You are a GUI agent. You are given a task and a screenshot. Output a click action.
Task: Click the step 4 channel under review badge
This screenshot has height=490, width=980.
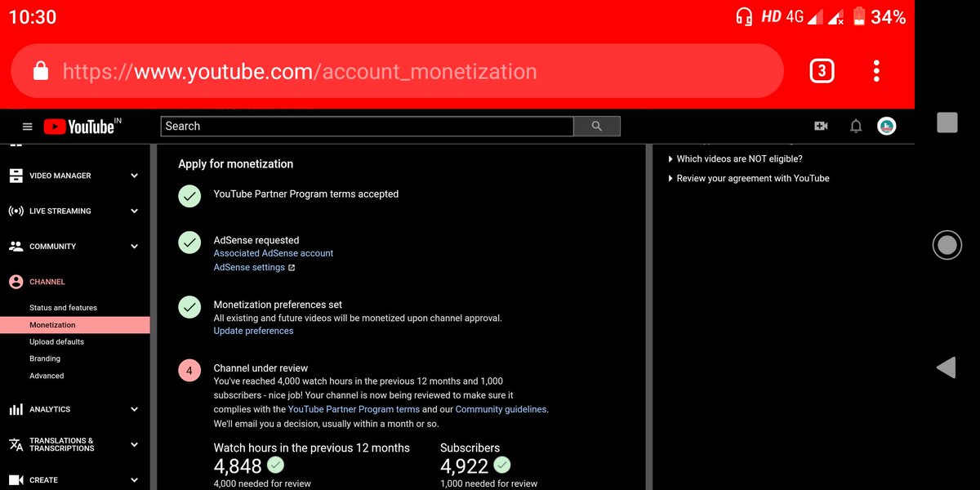point(189,370)
